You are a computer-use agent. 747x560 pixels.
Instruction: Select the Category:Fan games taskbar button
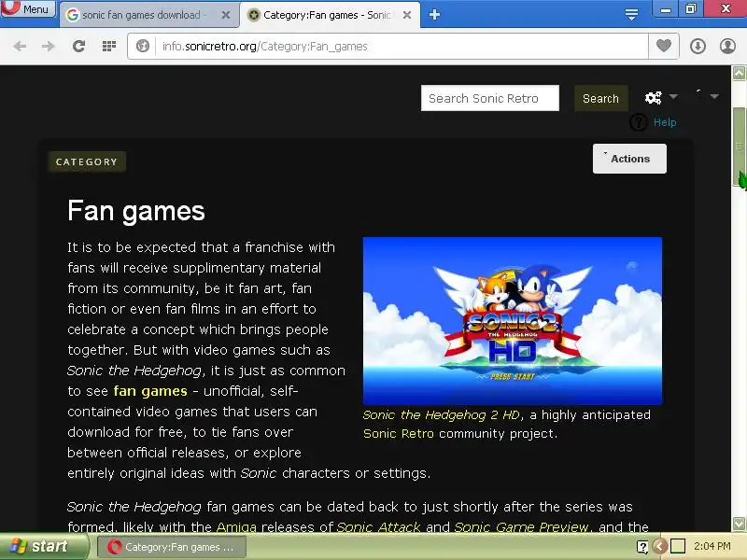pyautogui.click(x=172, y=547)
